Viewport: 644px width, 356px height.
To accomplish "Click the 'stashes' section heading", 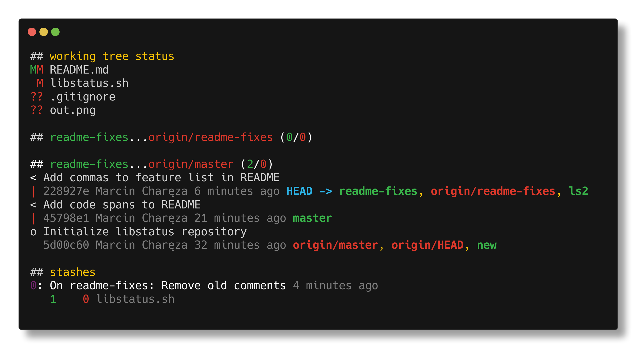I will pyautogui.click(x=72, y=272).
